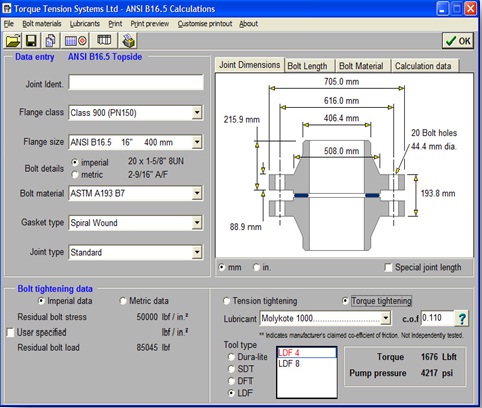Click the Joint Ident. input field
The width and height of the screenshot is (482, 408).
(136, 82)
